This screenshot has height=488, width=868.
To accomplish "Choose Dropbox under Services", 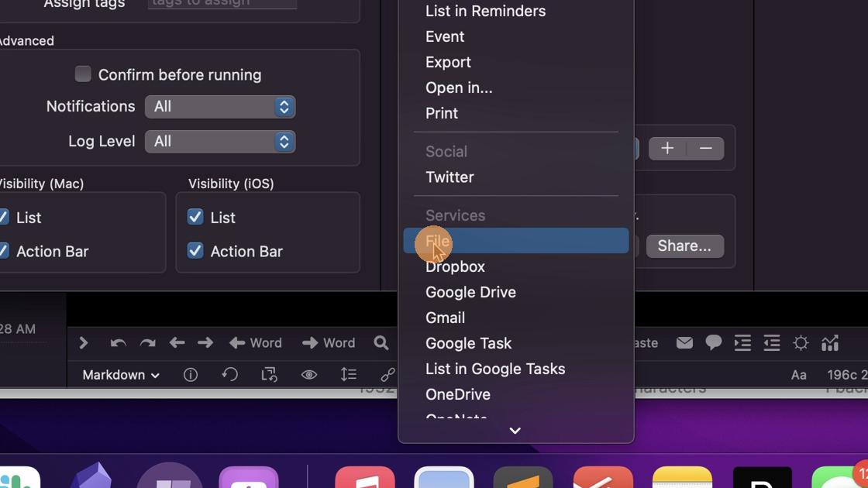I will 516,266.
